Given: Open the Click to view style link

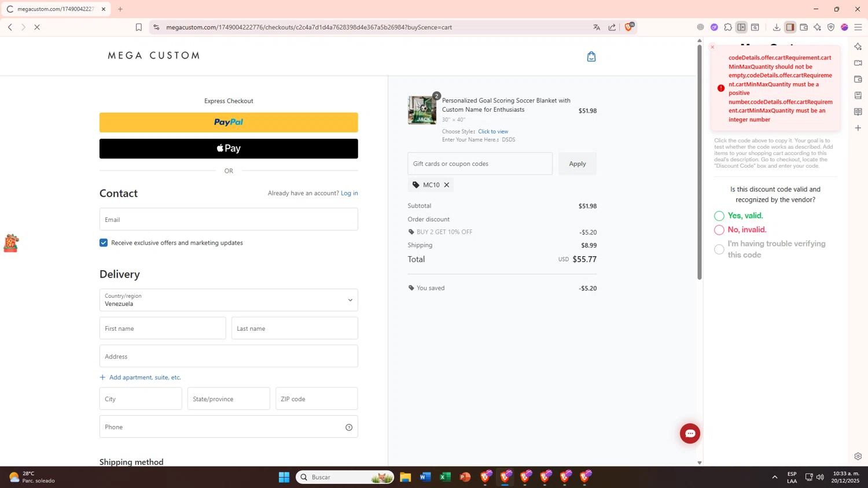Looking at the screenshot, I should coord(493,132).
